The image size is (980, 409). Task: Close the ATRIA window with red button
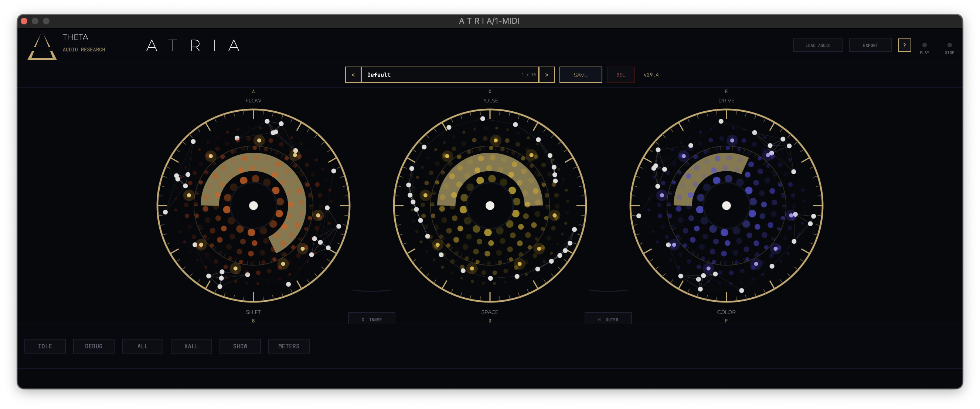[24, 21]
